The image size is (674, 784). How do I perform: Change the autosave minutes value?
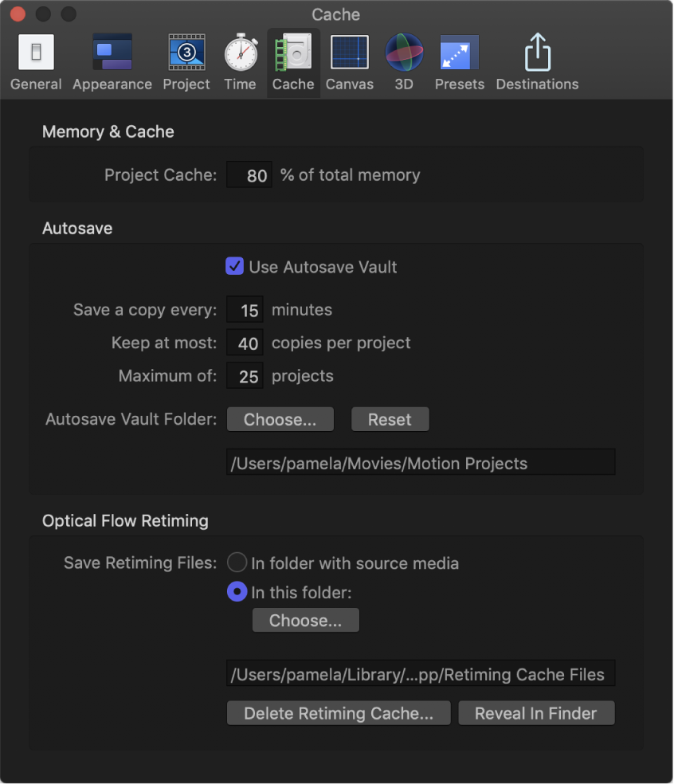click(x=245, y=309)
